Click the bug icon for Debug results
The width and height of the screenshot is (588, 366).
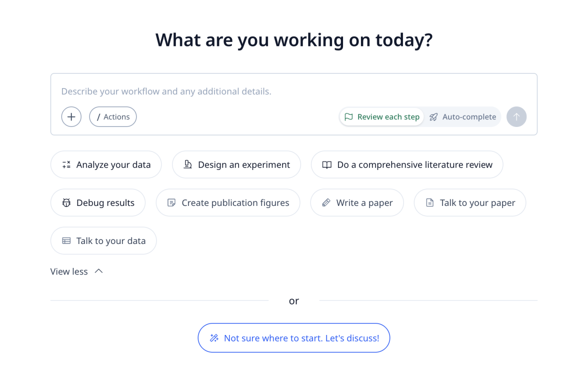pyautogui.click(x=66, y=203)
